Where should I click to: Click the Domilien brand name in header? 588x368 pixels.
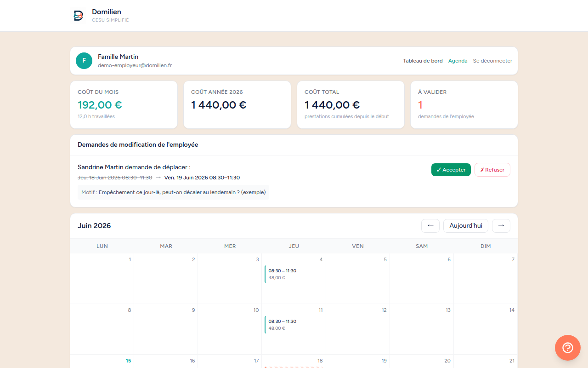(x=107, y=12)
